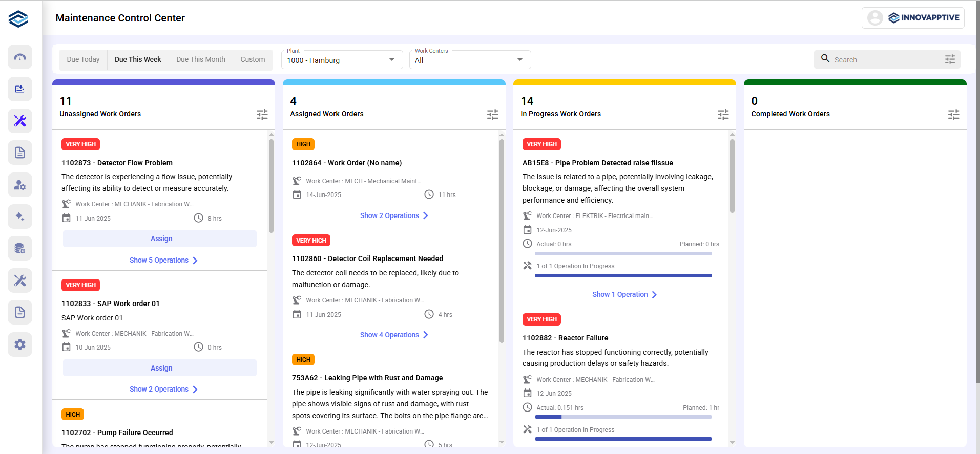Expand the Work Centers dropdown
The height and width of the screenshot is (454, 980).
pyautogui.click(x=469, y=60)
